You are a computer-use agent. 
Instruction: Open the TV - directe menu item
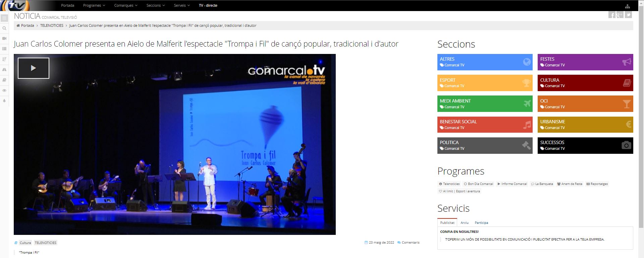(x=208, y=5)
